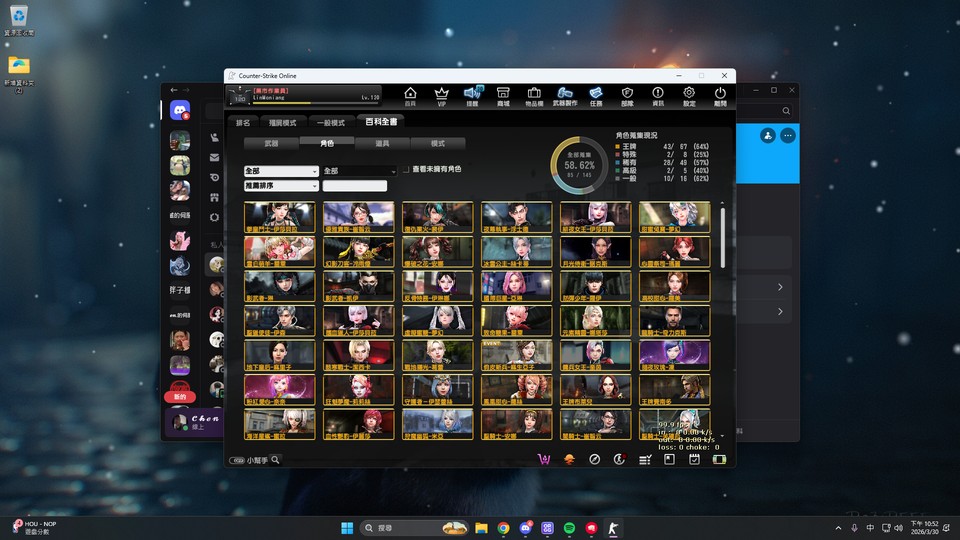Click the compass icon in bottom bar

pyautogui.click(x=594, y=459)
